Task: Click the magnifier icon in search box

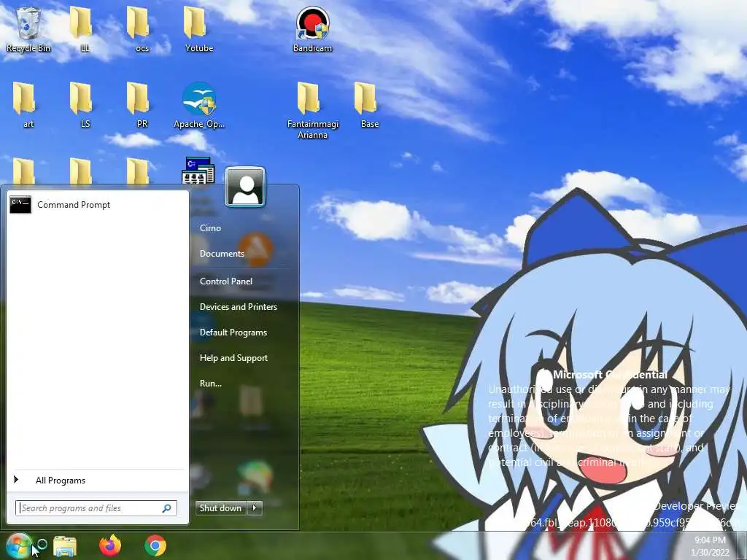Action: (x=167, y=508)
